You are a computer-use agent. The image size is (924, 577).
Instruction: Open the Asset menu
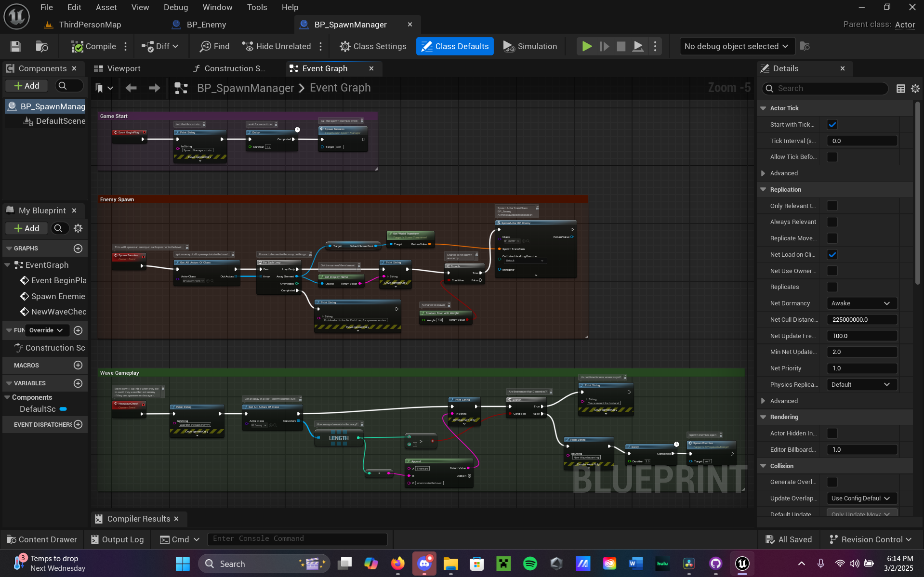[x=106, y=7]
